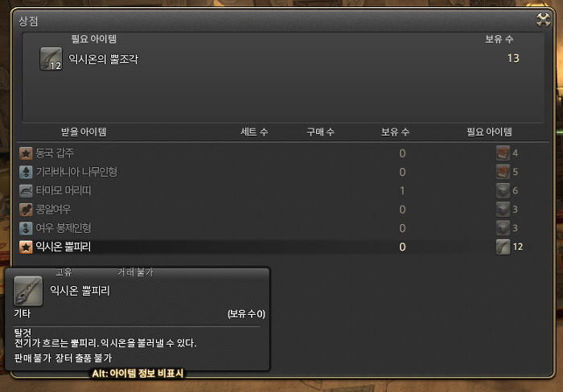This screenshot has width=563, height=392.
Task: Select the 동국 갑주 row name
Action: (x=55, y=153)
